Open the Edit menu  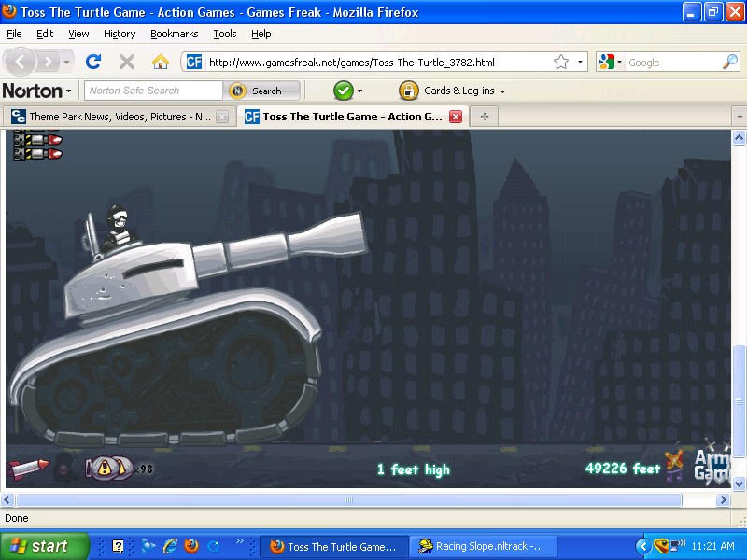click(x=45, y=34)
